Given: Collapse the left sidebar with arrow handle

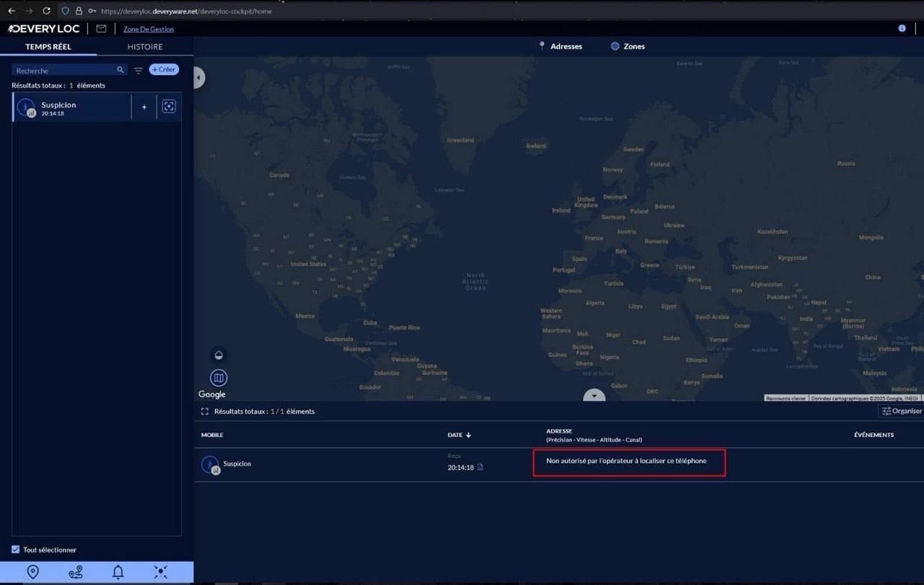Looking at the screenshot, I should click(x=199, y=77).
